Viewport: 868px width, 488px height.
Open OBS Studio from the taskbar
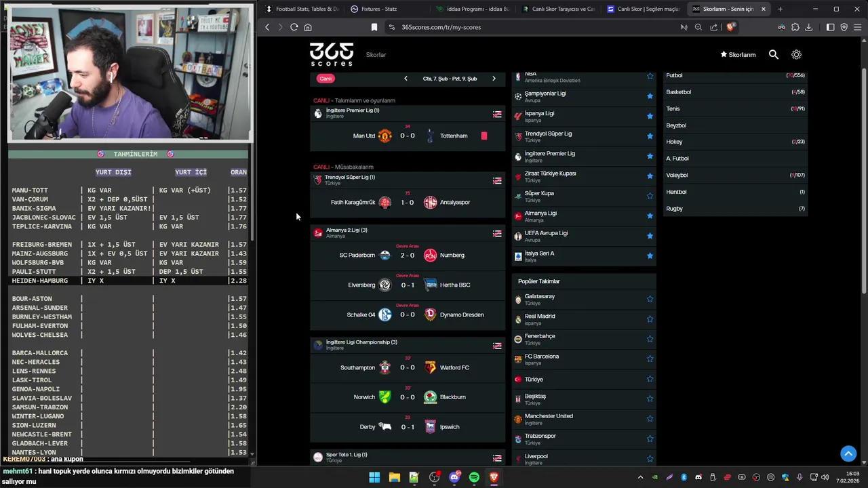[434, 477]
